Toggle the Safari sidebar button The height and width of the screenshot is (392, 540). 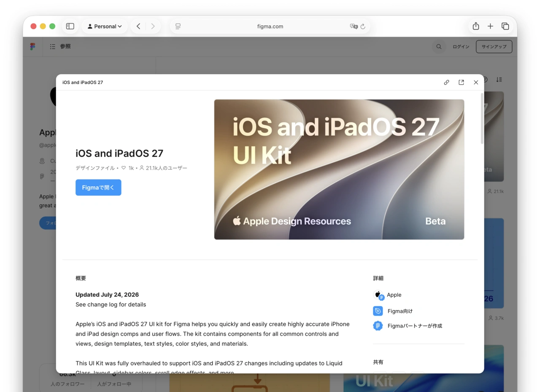70,26
